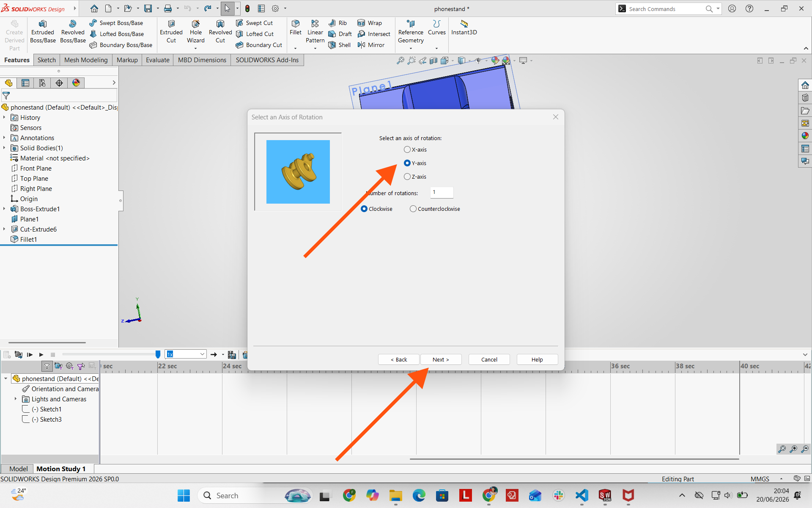Screen dimensions: 812x508
Task: Open Reference Geometry tool
Action: tap(411, 32)
